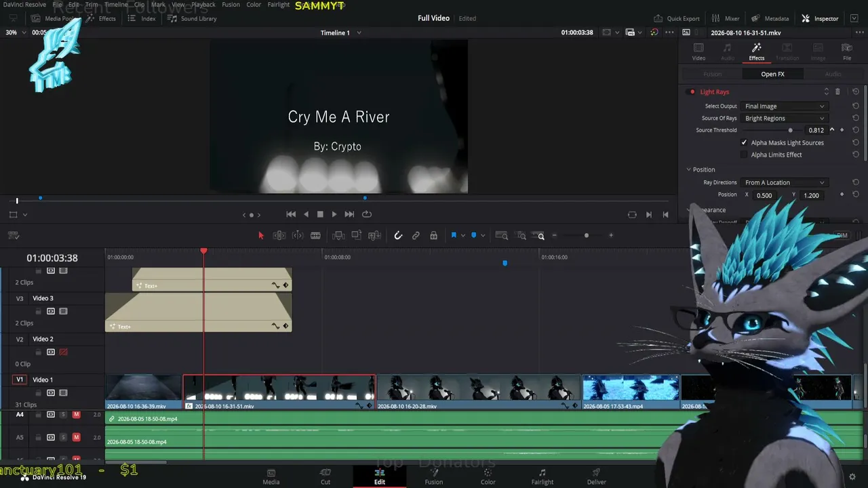This screenshot has width=868, height=488.
Task: Click the Position X value field
Action: (x=764, y=195)
